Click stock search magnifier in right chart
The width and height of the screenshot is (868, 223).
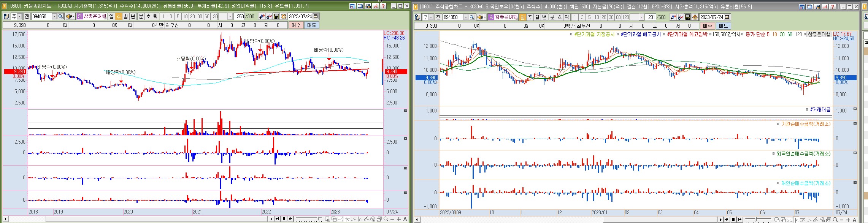pyautogui.click(x=472, y=17)
